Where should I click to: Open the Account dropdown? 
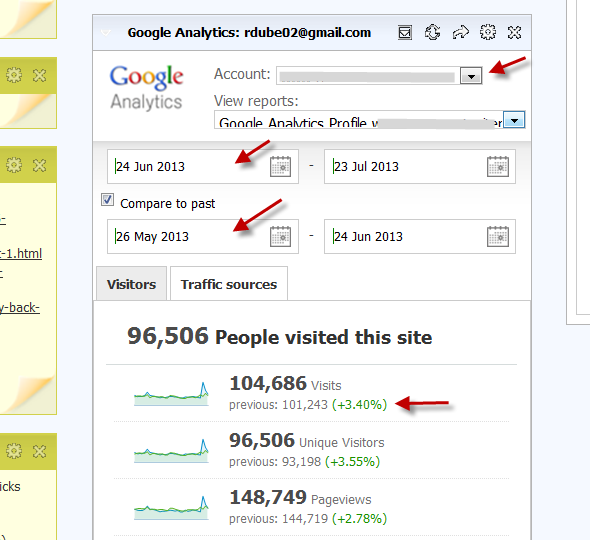(x=471, y=76)
